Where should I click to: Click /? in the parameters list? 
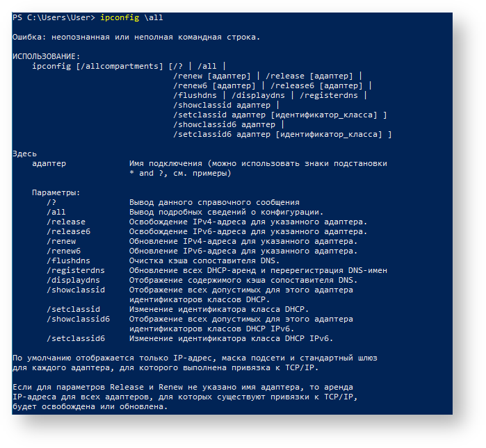[51, 202]
